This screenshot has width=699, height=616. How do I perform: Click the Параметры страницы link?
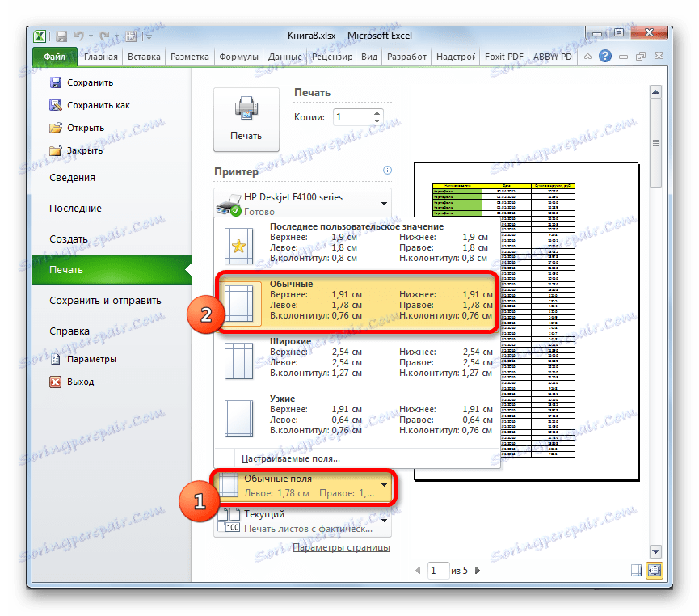(x=341, y=547)
